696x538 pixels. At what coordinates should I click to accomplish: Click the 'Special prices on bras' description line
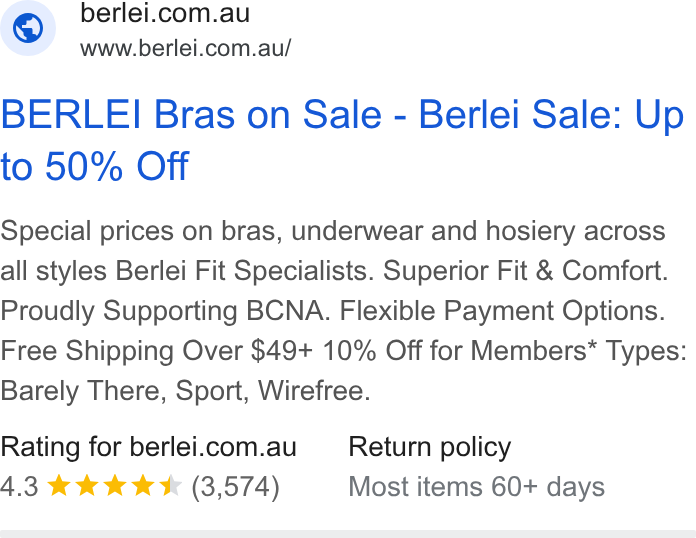click(x=332, y=231)
